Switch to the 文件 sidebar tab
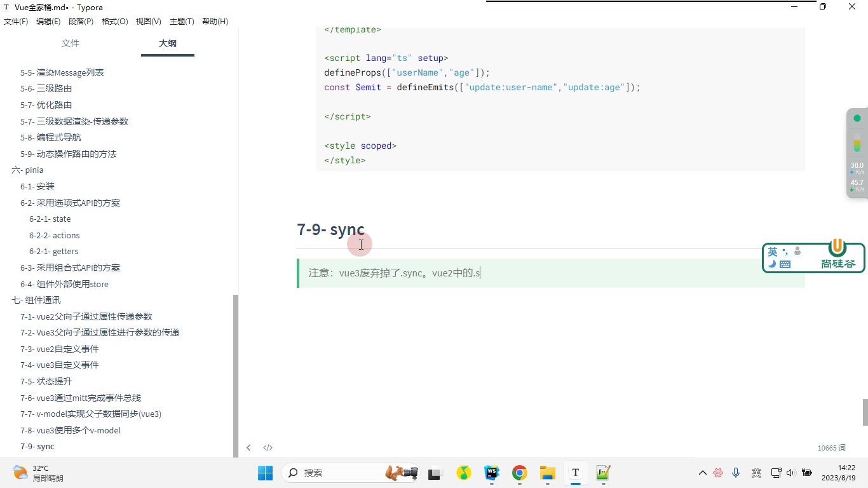The image size is (868, 488). click(71, 43)
